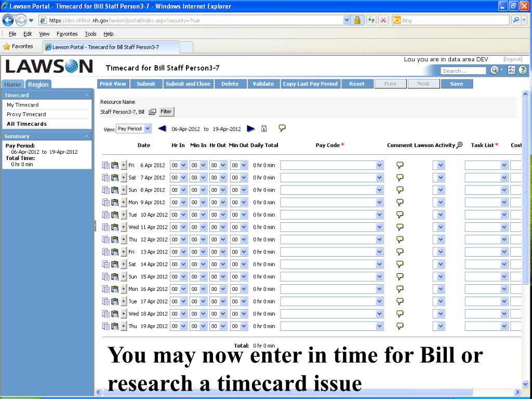
Task: Click the browser stop X button
Action: point(383,20)
